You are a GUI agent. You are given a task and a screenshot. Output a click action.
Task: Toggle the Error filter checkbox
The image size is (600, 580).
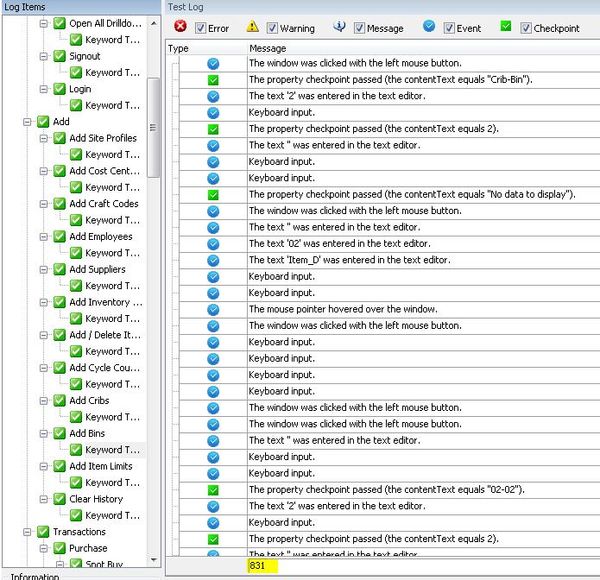pos(200,29)
